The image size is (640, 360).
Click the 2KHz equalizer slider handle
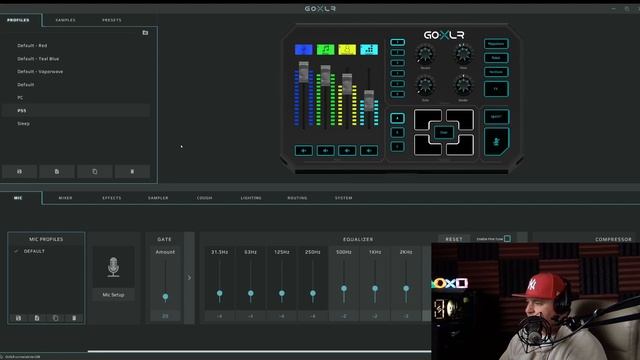point(406,289)
